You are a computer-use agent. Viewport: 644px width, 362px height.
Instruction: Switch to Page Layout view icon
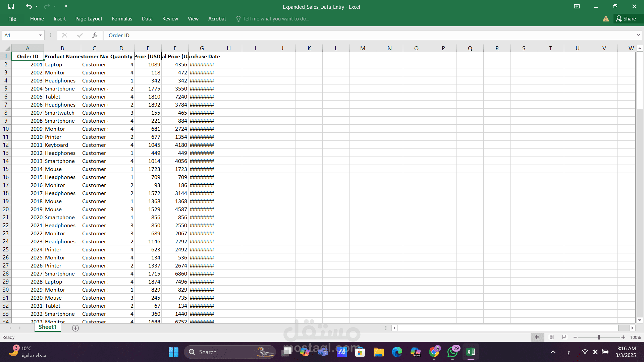(551, 337)
